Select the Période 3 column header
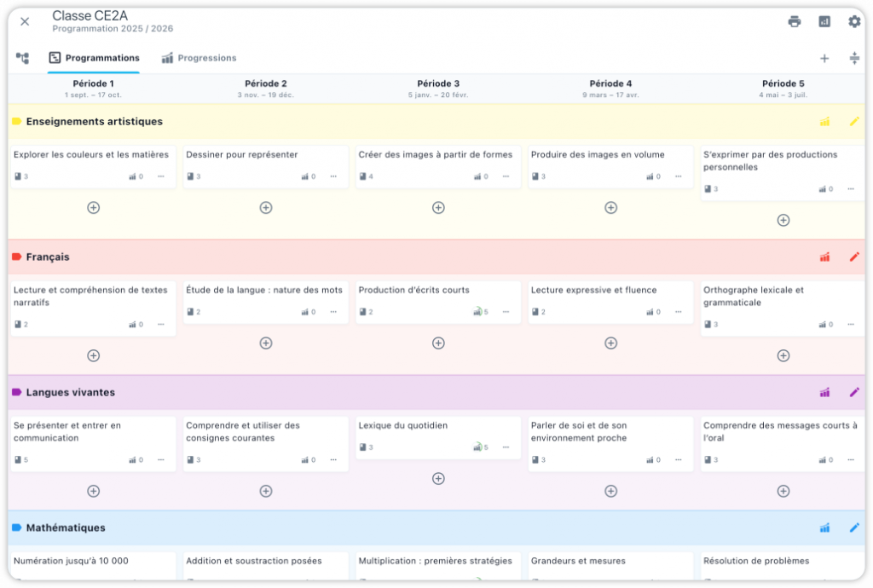The width and height of the screenshot is (873, 588). tap(438, 89)
